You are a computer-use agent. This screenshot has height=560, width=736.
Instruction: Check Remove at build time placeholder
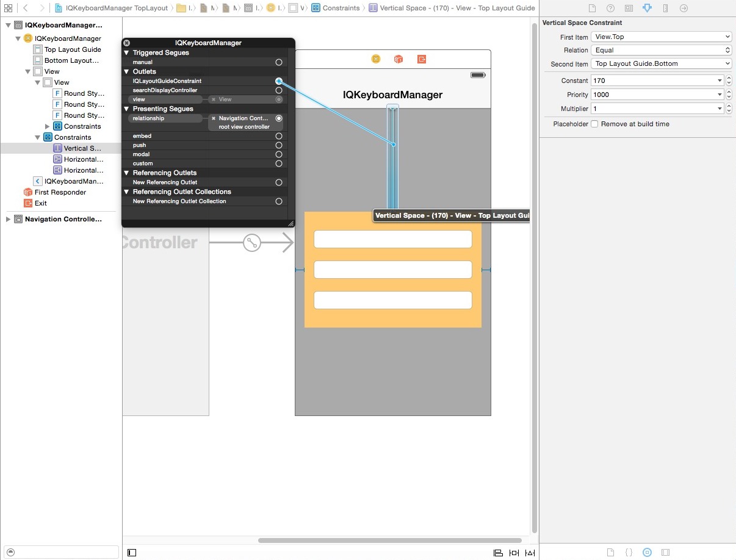(x=594, y=124)
